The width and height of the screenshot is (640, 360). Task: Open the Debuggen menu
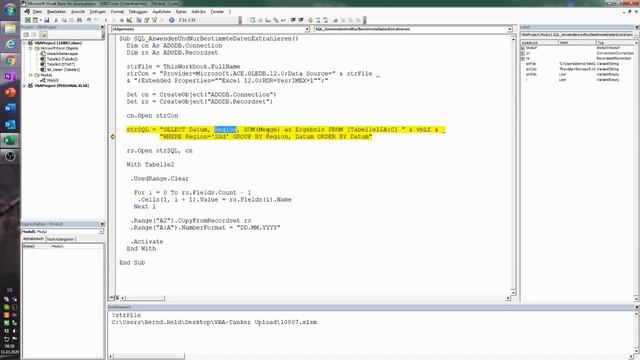click(138, 12)
